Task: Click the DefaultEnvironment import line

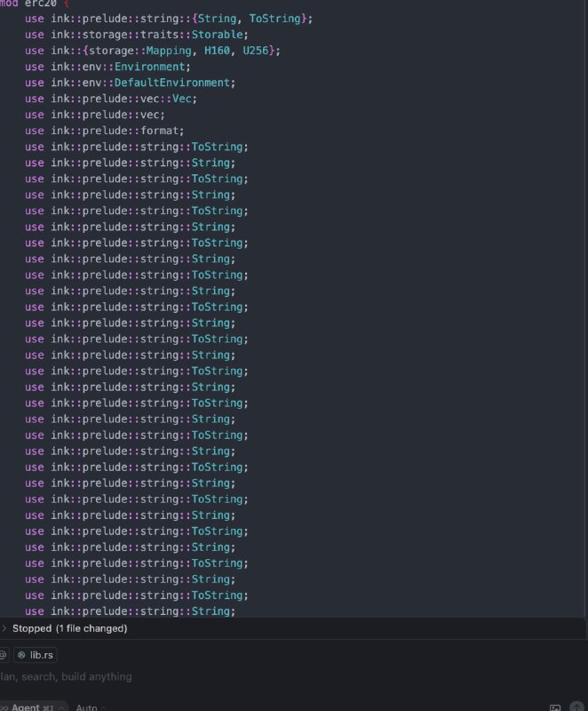Action: coord(131,83)
